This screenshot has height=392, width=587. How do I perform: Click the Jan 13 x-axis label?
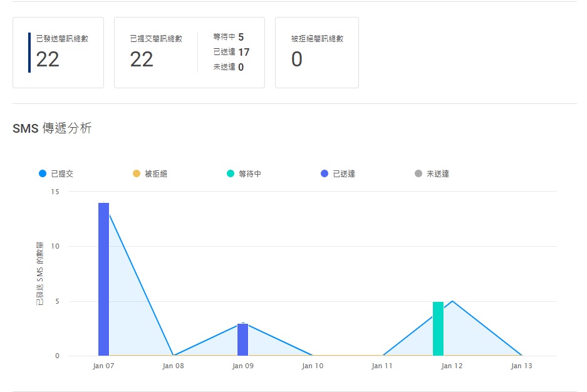(521, 366)
